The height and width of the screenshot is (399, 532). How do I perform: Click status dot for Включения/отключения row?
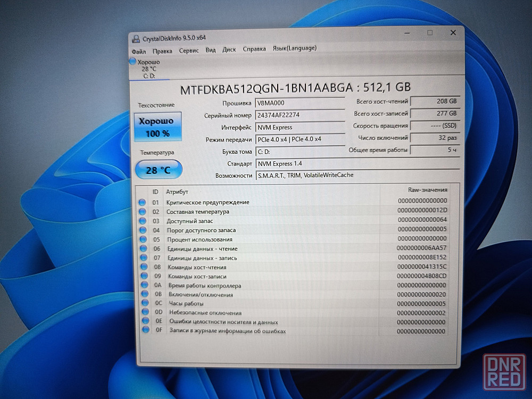145,294
